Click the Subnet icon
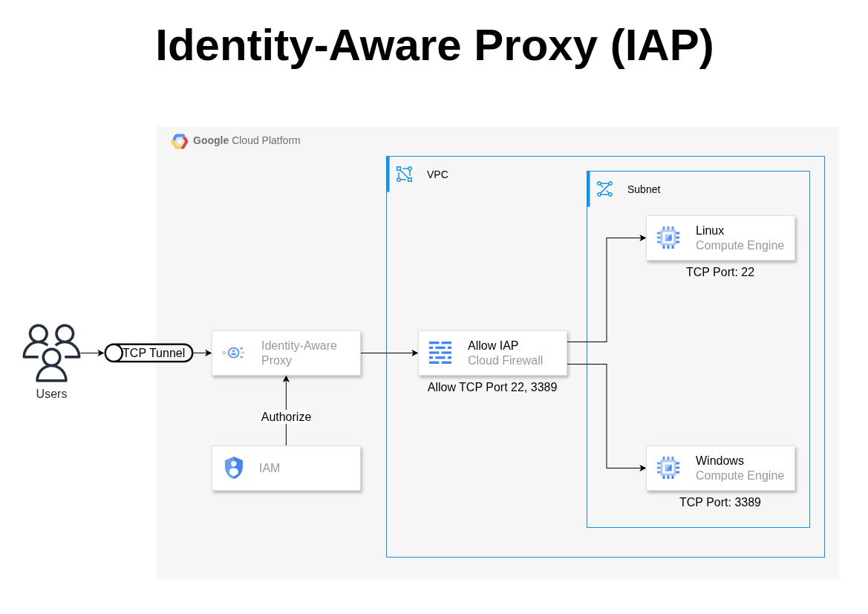Screen dimensions: 868x614 tap(604, 189)
